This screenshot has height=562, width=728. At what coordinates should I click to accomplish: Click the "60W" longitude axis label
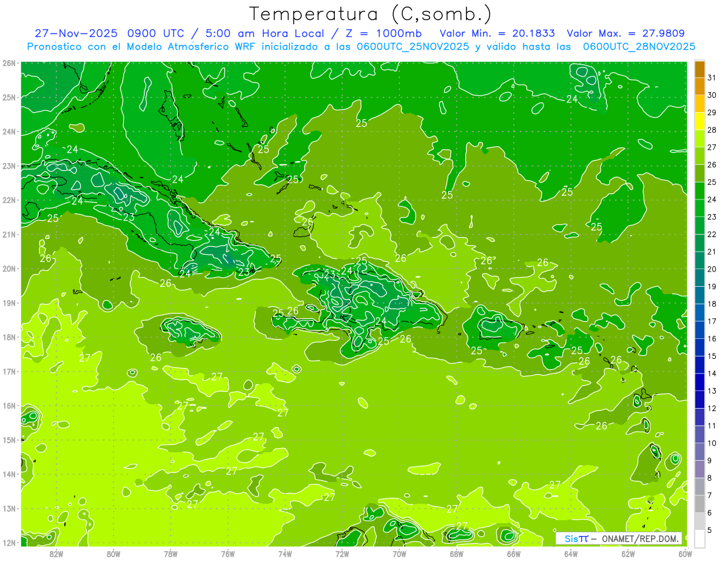684,554
